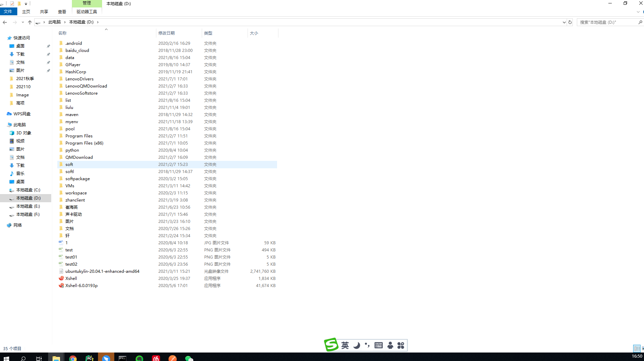644x361 pixels.
Task: Select 本地磁盘 (C:) in navigation pane
Action: pyautogui.click(x=28, y=190)
